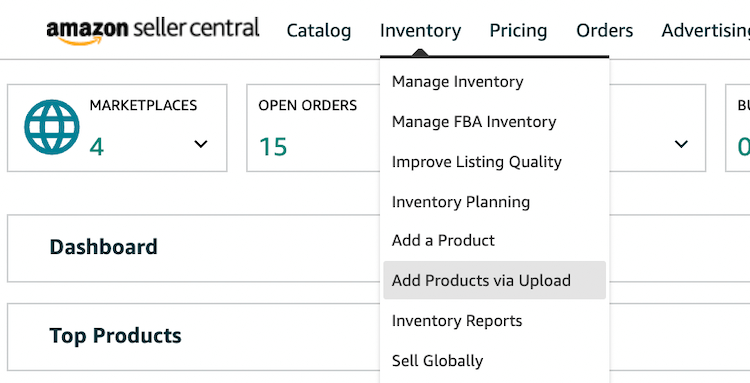Viewport: 750px width, 383px height.
Task: Open the Catalog menu
Action: click(319, 31)
